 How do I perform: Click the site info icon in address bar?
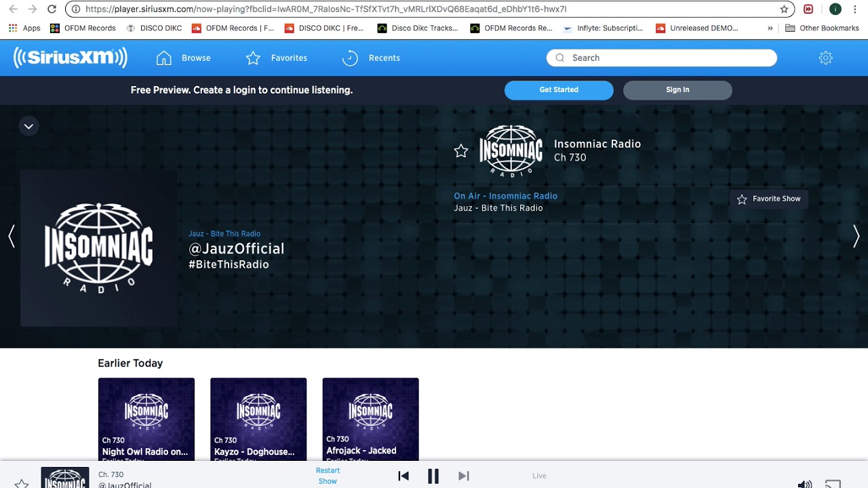[x=76, y=9]
